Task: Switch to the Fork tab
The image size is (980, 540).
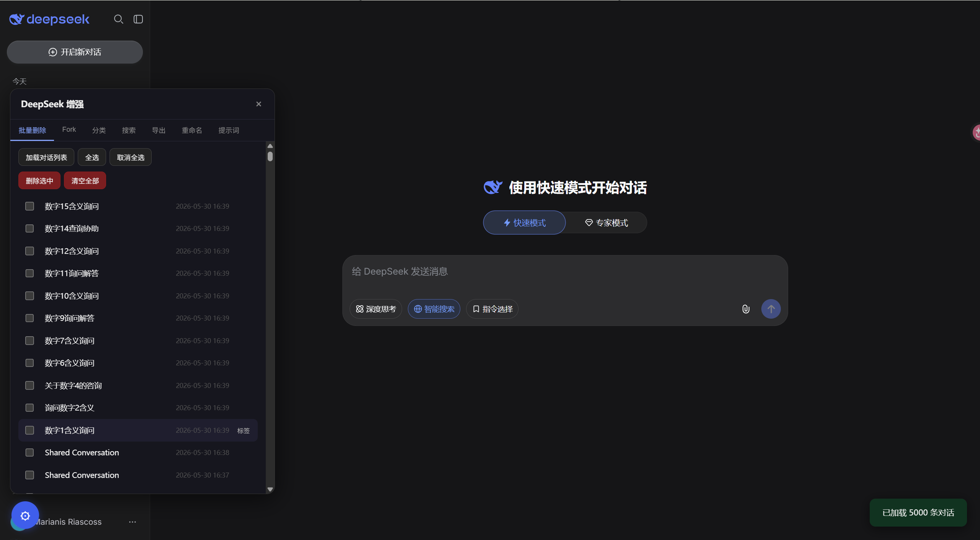Action: (69, 130)
